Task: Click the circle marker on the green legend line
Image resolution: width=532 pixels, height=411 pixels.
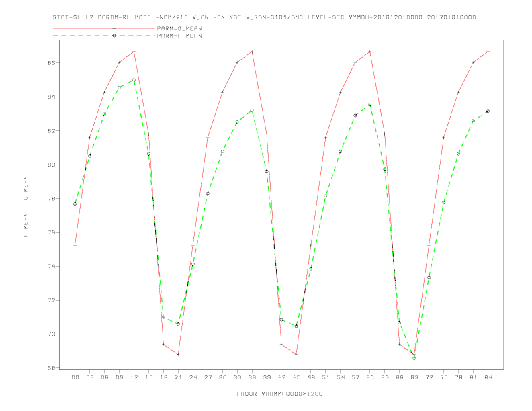Action: click(114, 36)
